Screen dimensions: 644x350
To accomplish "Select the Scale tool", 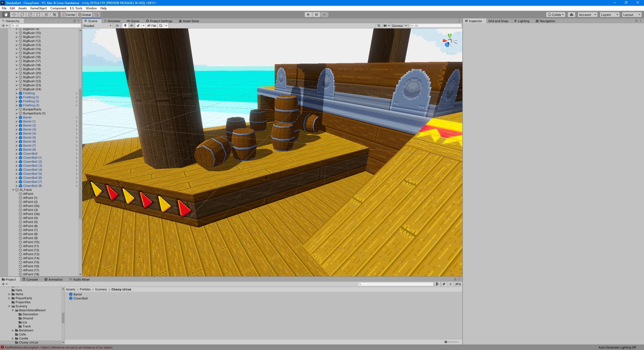I will (30, 15).
